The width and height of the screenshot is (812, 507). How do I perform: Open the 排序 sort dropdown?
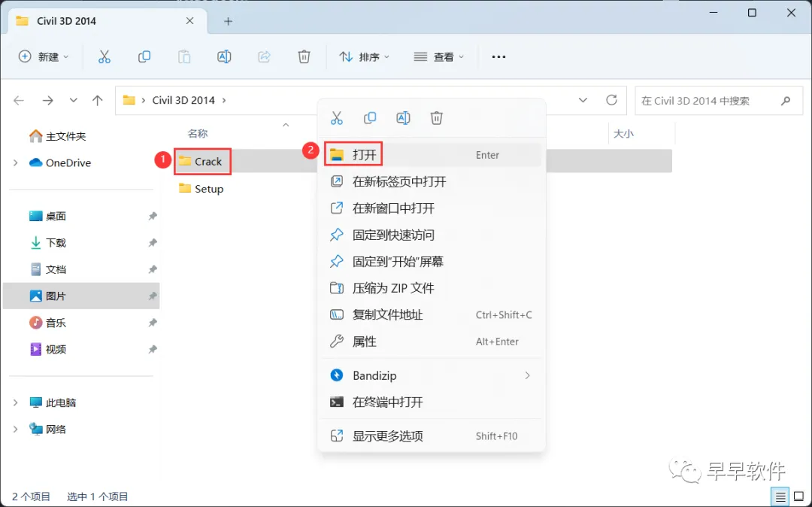tap(364, 56)
